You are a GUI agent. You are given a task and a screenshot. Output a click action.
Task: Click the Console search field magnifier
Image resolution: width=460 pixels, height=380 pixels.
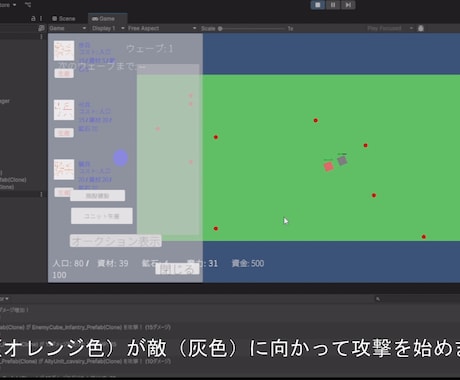(378, 299)
